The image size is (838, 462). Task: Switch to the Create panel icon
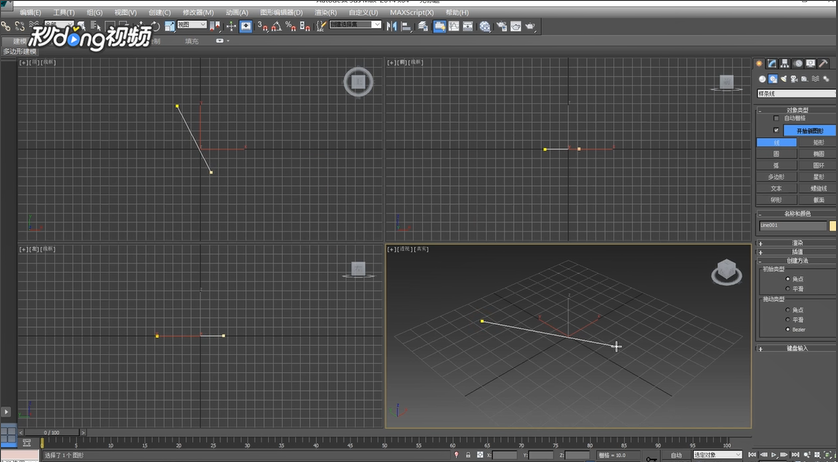(x=759, y=63)
